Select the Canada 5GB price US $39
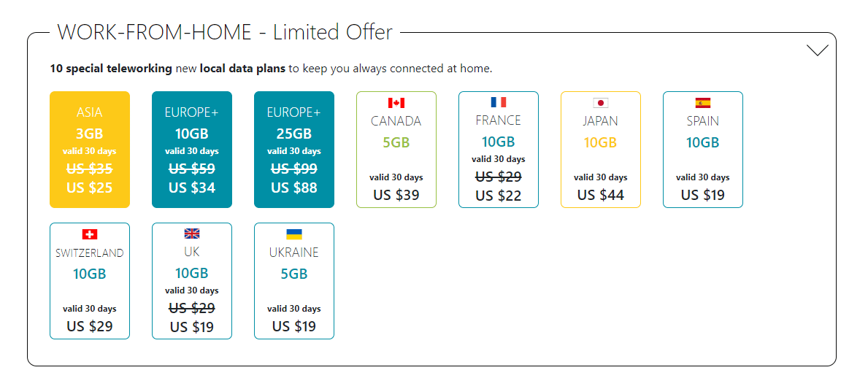Viewport: 868px width, 389px height. click(x=396, y=195)
